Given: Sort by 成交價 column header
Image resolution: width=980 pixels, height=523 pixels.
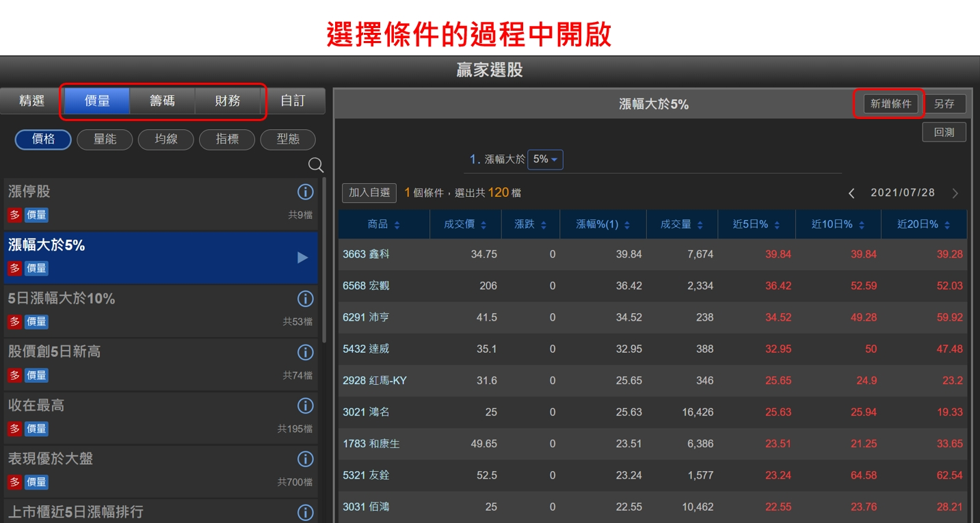Looking at the screenshot, I should (x=465, y=224).
